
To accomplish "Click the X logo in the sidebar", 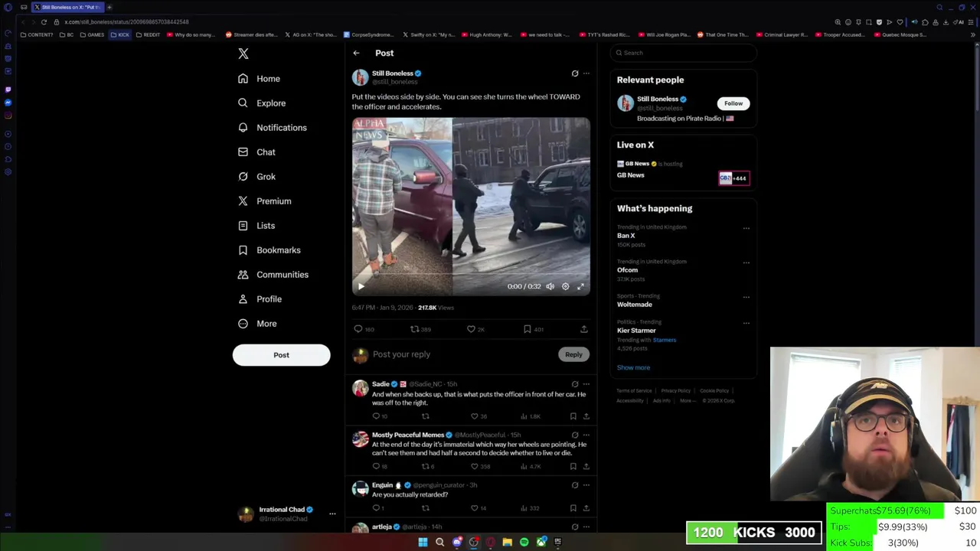I will coord(243,54).
